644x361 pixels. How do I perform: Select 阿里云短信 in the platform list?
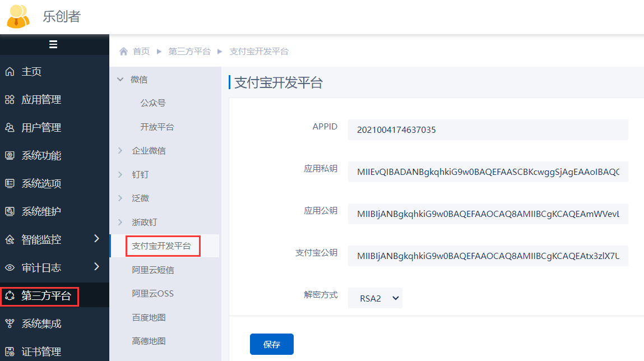153,270
